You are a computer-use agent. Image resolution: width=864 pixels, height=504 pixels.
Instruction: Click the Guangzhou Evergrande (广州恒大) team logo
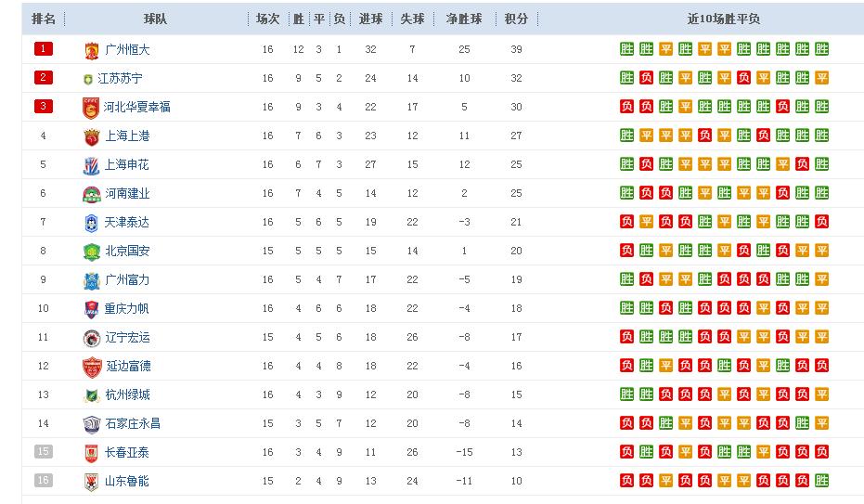tap(91, 50)
